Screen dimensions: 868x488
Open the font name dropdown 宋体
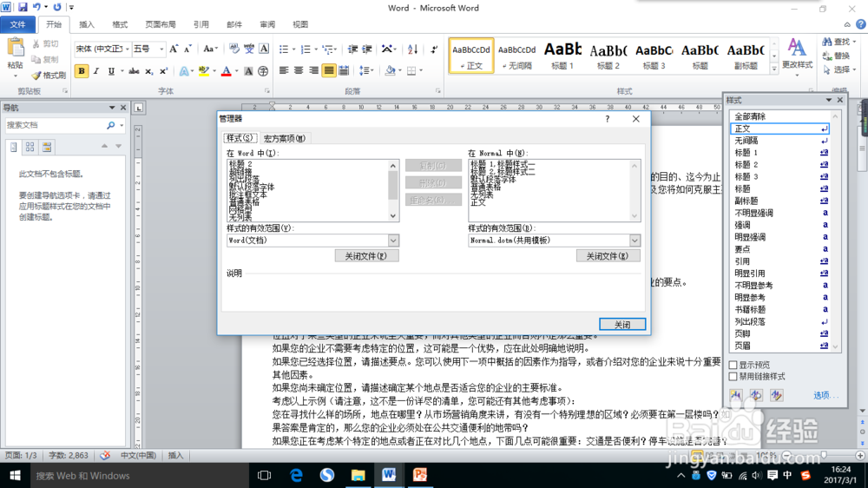coord(128,49)
